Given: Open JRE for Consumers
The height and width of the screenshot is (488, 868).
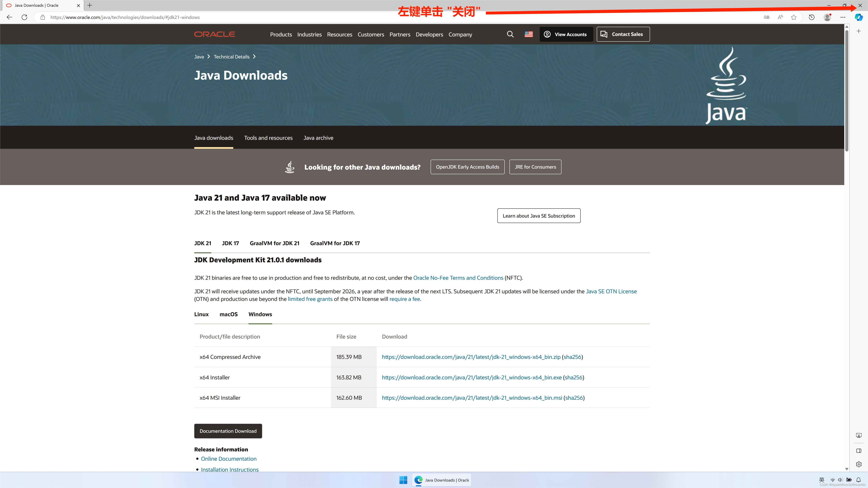Looking at the screenshot, I should click(535, 167).
